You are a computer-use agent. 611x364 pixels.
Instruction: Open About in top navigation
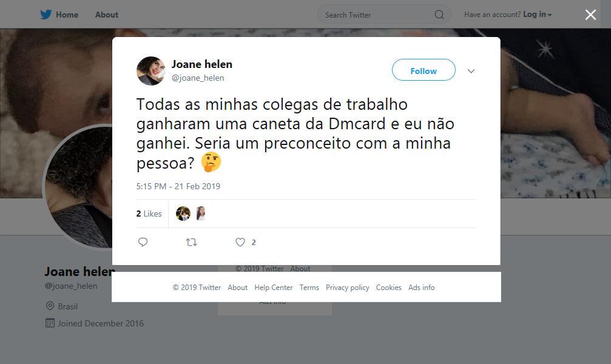pyautogui.click(x=107, y=15)
